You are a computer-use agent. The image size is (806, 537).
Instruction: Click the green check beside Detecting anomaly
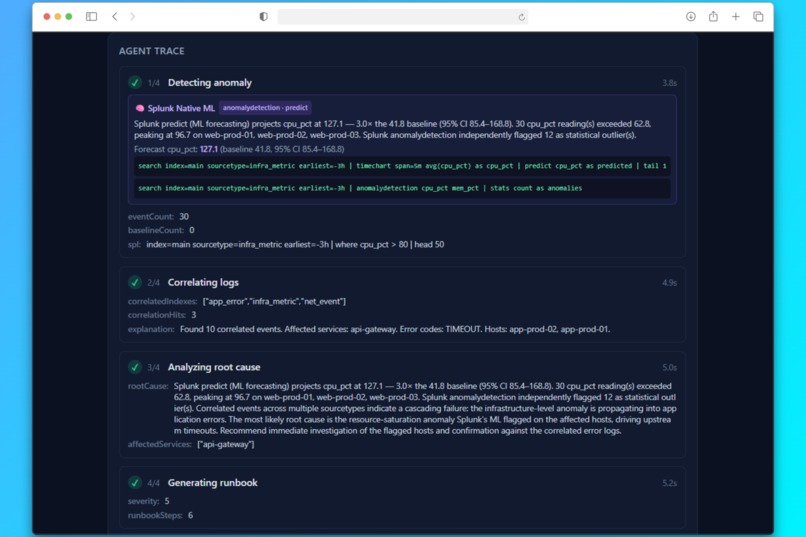(x=135, y=82)
